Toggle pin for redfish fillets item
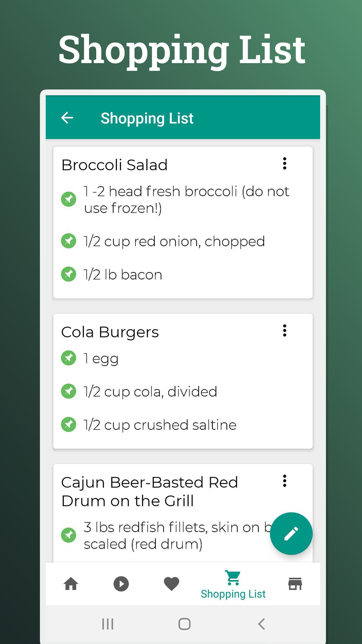Viewport: 362px width, 644px height. pyautogui.click(x=69, y=535)
